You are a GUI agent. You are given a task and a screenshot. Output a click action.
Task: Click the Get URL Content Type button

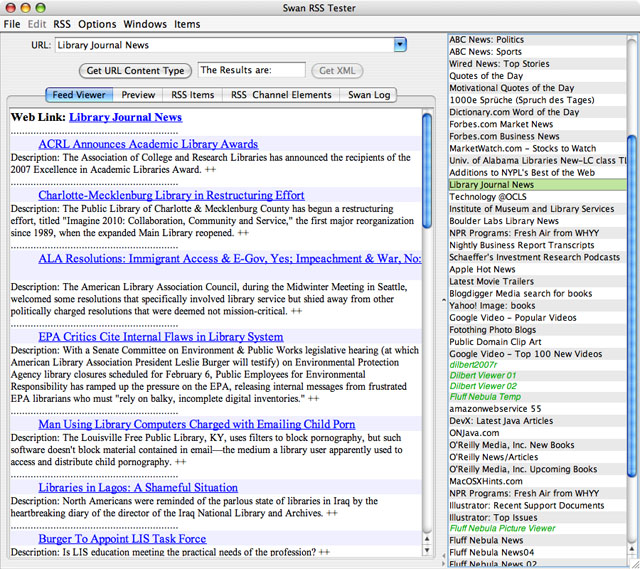[x=135, y=71]
